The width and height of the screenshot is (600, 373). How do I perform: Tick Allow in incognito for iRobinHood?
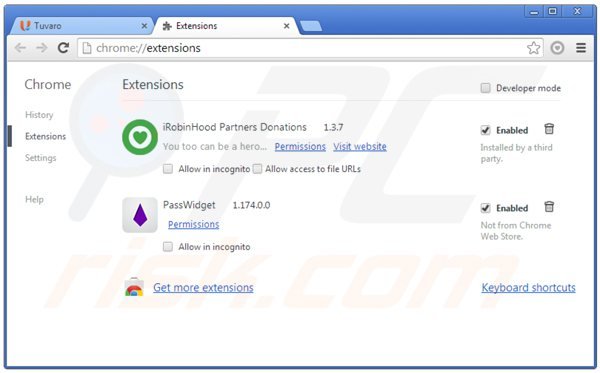coord(168,169)
